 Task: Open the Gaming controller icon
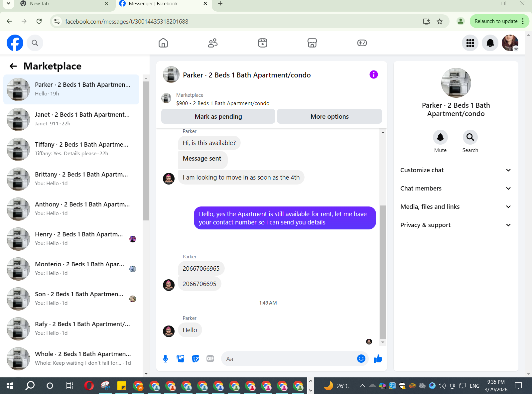tap(362, 43)
